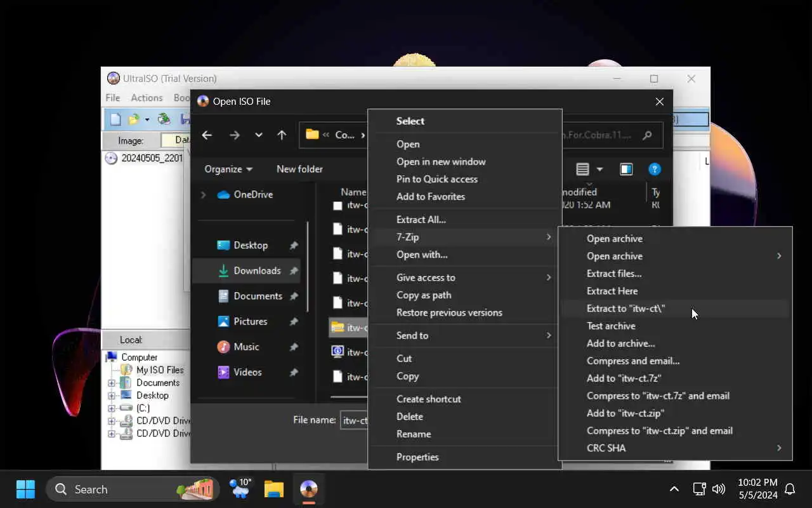Choose Delete in the context menu
Viewport: 812px width, 508px height.
465,417
